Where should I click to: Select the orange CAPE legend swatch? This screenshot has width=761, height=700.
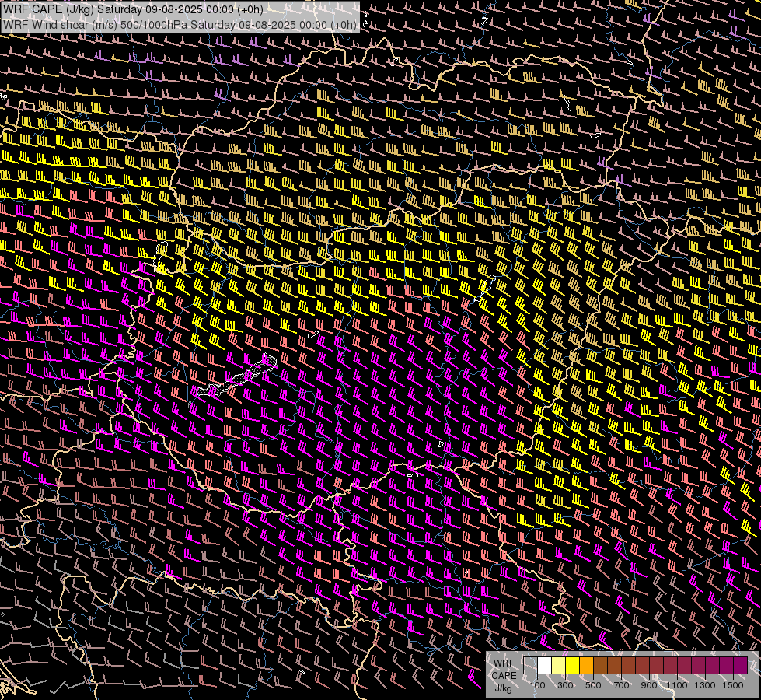click(x=587, y=666)
